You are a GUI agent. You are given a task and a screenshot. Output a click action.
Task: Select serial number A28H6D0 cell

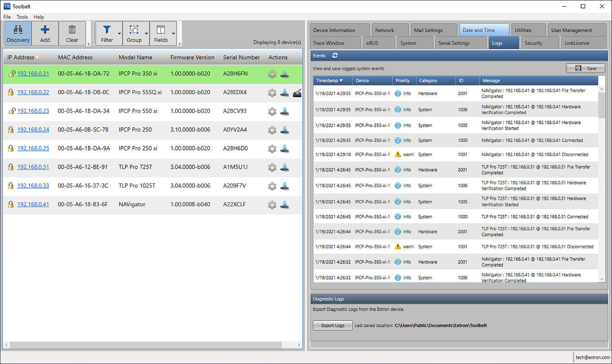click(235, 148)
